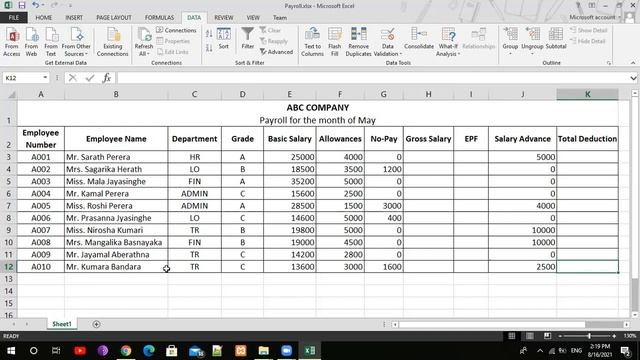Click the Insert Function fx icon
Image resolution: width=640 pixels, height=360 pixels.
107,78
